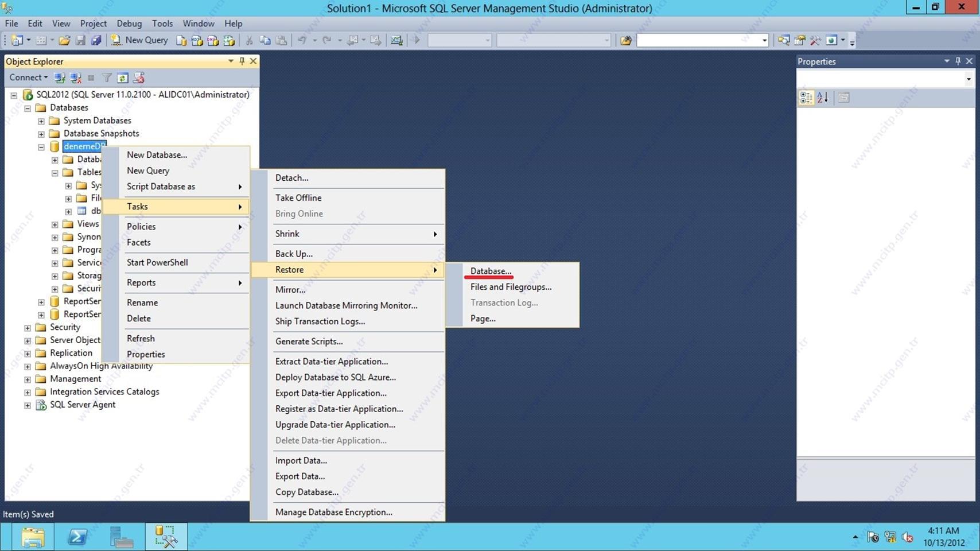
Task: Expand the Database Snapshots node
Action: point(41,134)
